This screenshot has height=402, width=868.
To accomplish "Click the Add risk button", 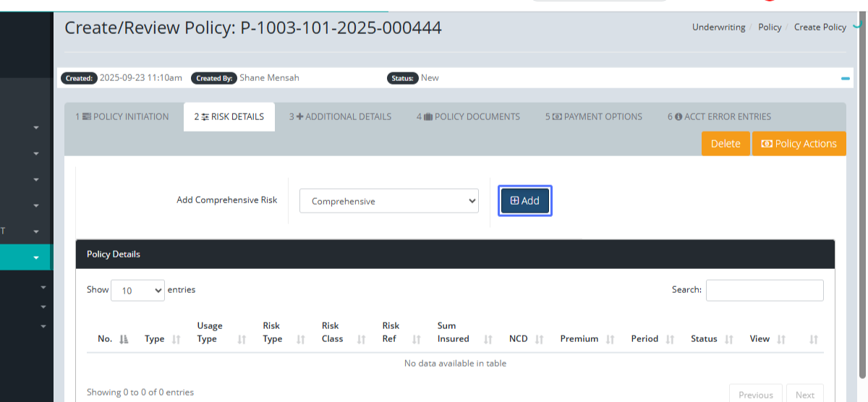I will tap(525, 201).
